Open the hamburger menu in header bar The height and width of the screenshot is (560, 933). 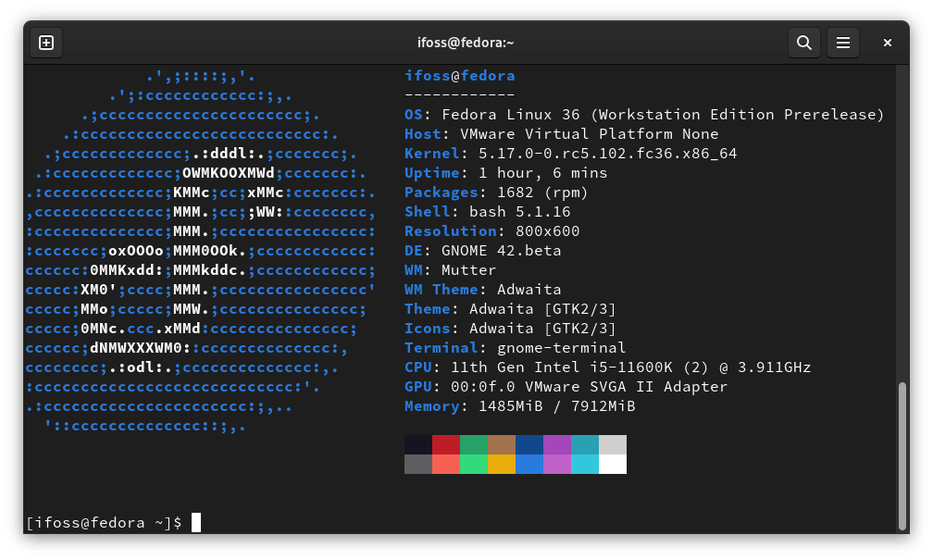tap(842, 43)
